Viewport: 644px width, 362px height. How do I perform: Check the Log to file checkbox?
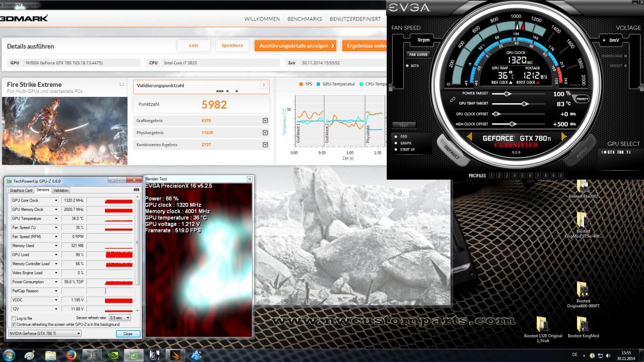coord(14,318)
